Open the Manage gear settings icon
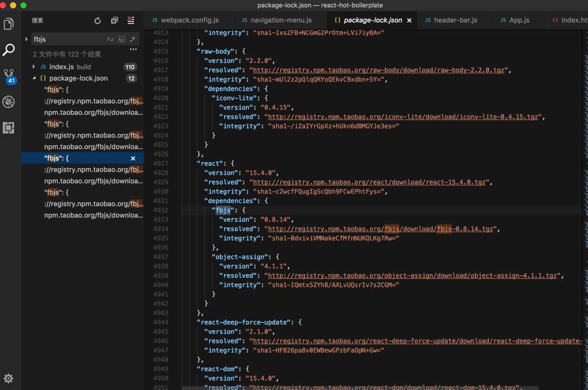Image resolution: width=588 pixels, height=390 pixels. click(8, 378)
